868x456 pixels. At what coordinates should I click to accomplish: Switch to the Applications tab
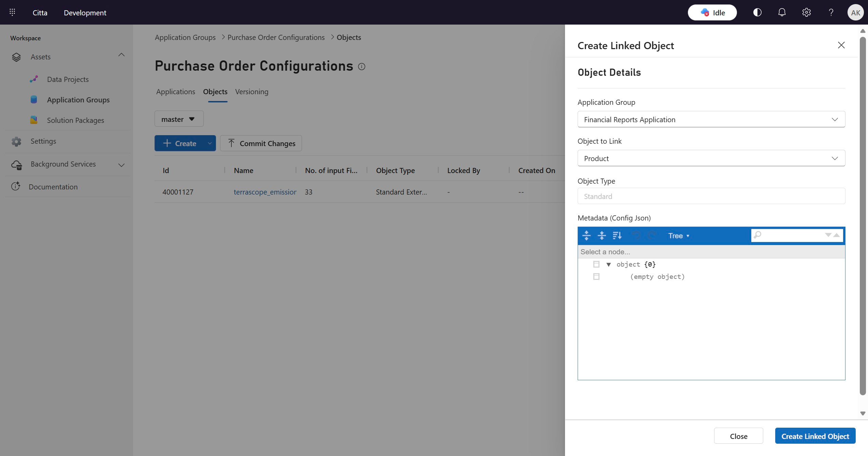point(175,92)
